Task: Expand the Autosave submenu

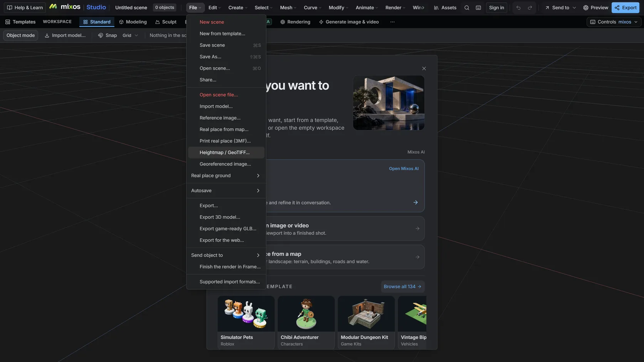Action: tap(226, 190)
